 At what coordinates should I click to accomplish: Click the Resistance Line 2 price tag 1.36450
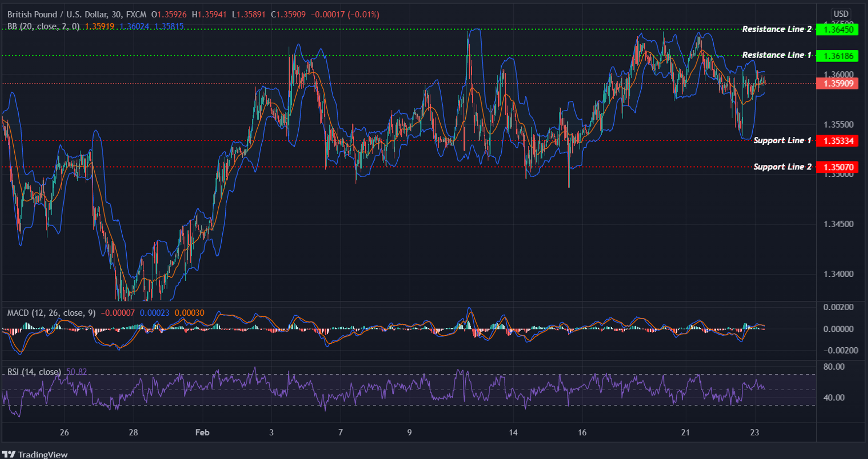click(839, 30)
